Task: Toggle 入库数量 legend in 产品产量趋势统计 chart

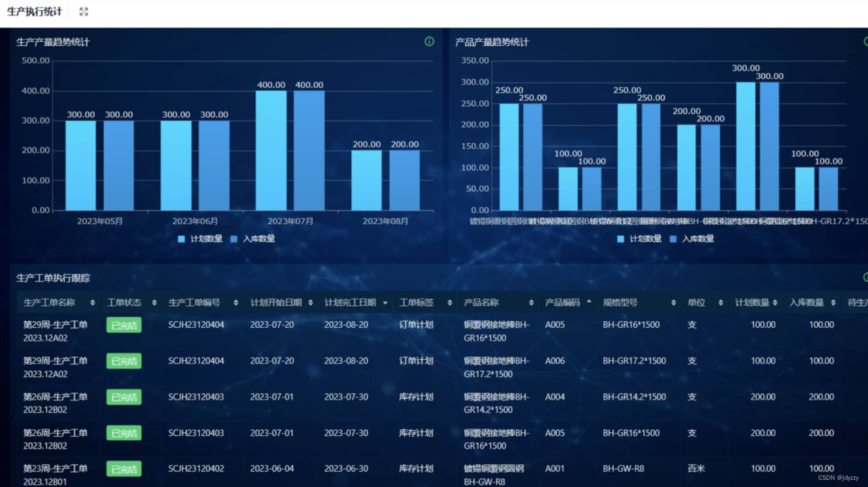Action: (692, 239)
